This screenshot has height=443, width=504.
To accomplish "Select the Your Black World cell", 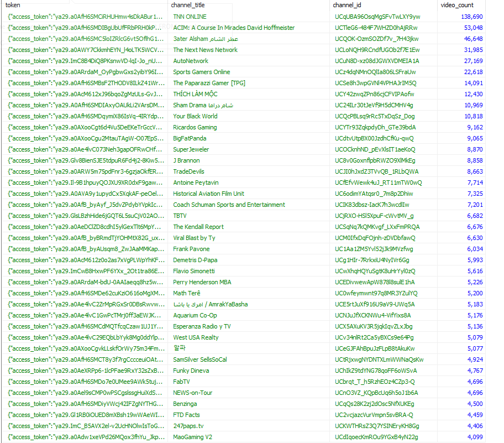I will click(195, 116).
